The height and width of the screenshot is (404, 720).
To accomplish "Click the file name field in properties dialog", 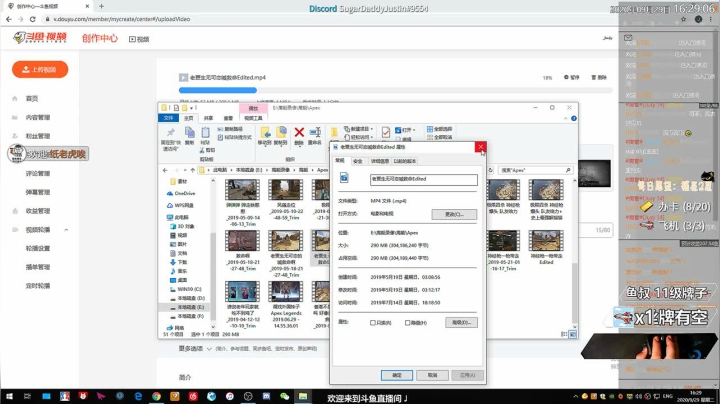I will tap(423, 180).
